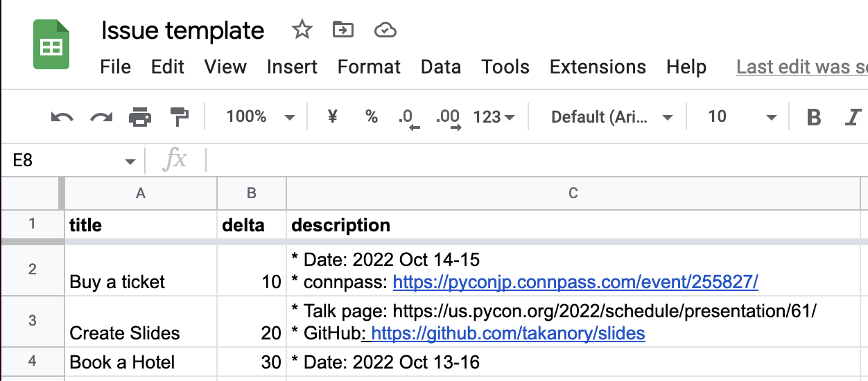
Task: Expand the Default (Arial) font dropdown
Action: [611, 117]
